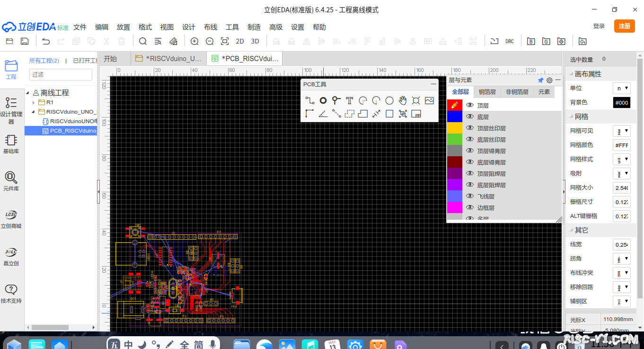Open the 单位 dropdown in 画布属性
This screenshot has height=349, width=644.
621,88
